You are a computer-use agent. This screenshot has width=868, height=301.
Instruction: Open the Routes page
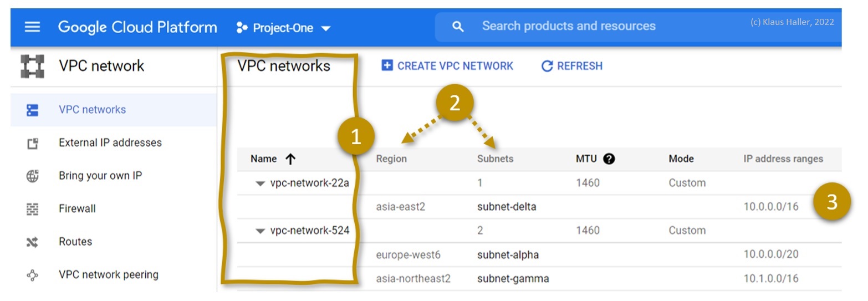[x=75, y=242]
